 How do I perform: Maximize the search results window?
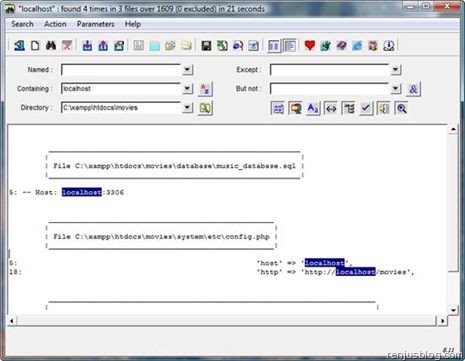pos(426,6)
